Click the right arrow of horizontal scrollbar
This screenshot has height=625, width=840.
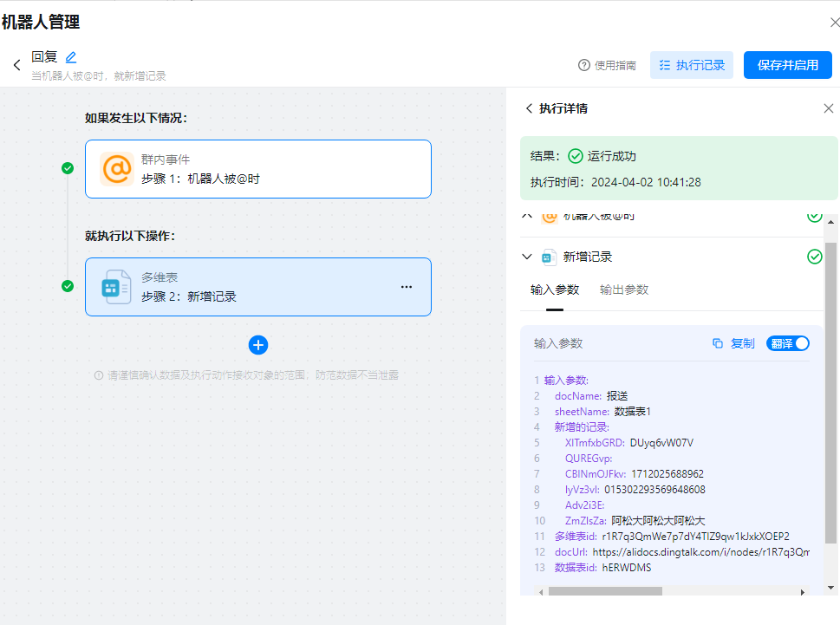[x=803, y=592]
